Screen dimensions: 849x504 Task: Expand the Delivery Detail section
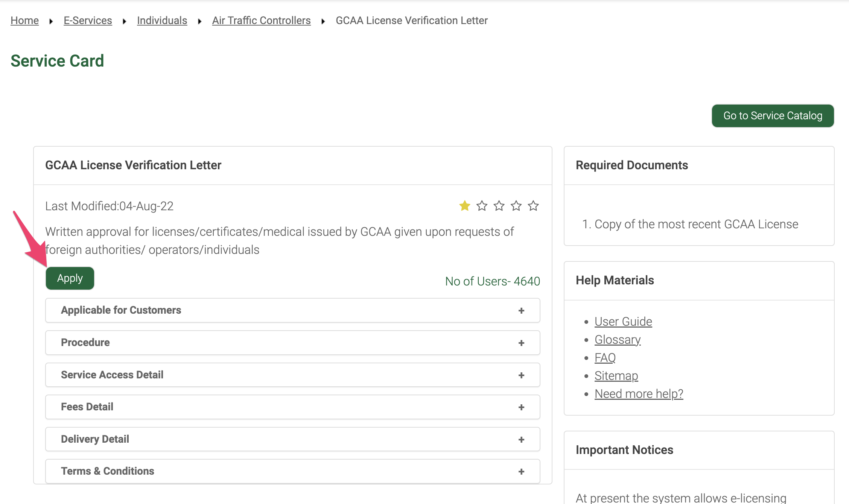point(293,439)
